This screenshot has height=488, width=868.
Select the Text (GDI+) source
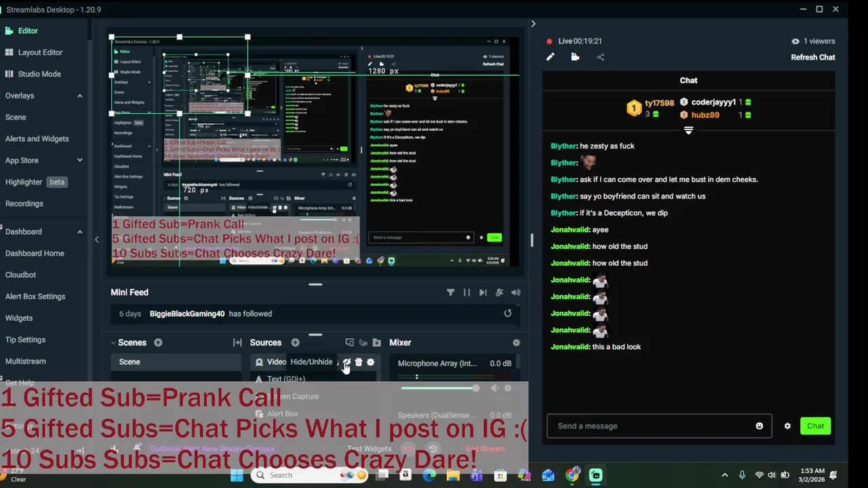(x=285, y=379)
